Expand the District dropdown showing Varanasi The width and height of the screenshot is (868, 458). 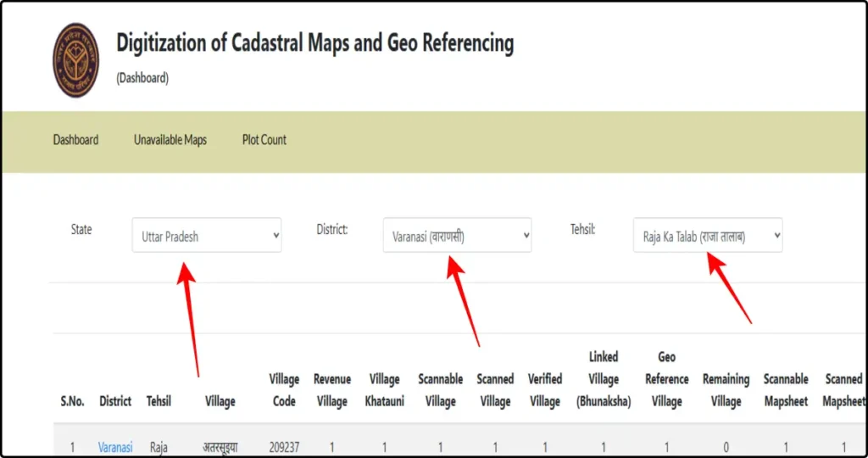coord(457,236)
